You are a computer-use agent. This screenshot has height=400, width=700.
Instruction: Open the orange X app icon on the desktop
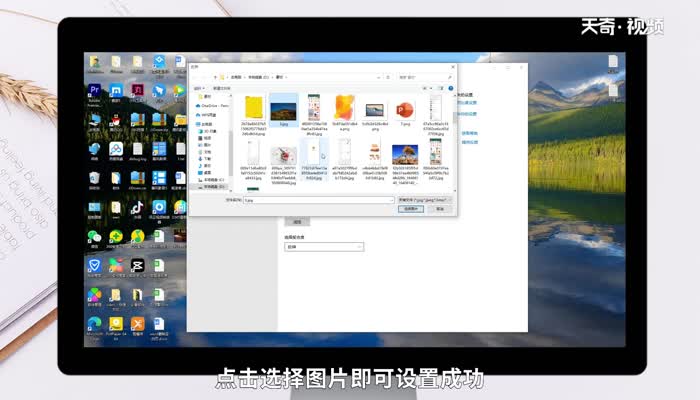tap(137, 325)
